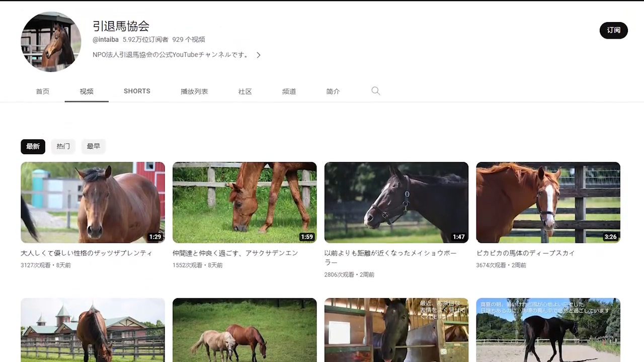
Task: Click the channel name 引退馬協会
Action: tap(121, 26)
